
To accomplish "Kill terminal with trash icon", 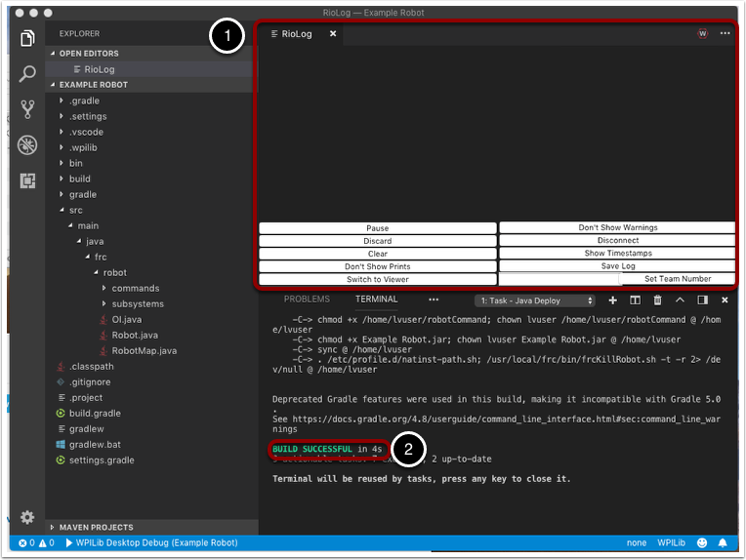I will pos(657,300).
